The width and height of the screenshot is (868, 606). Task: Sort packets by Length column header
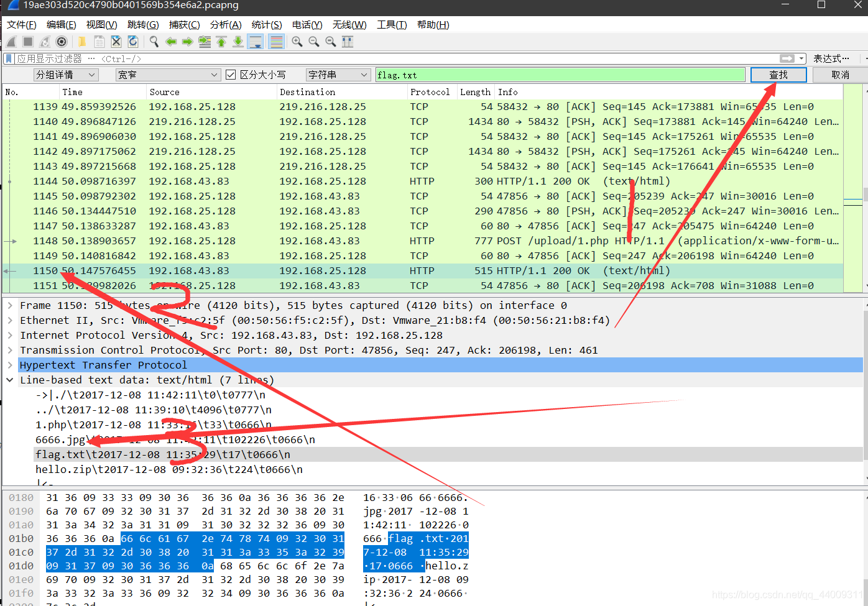point(475,92)
